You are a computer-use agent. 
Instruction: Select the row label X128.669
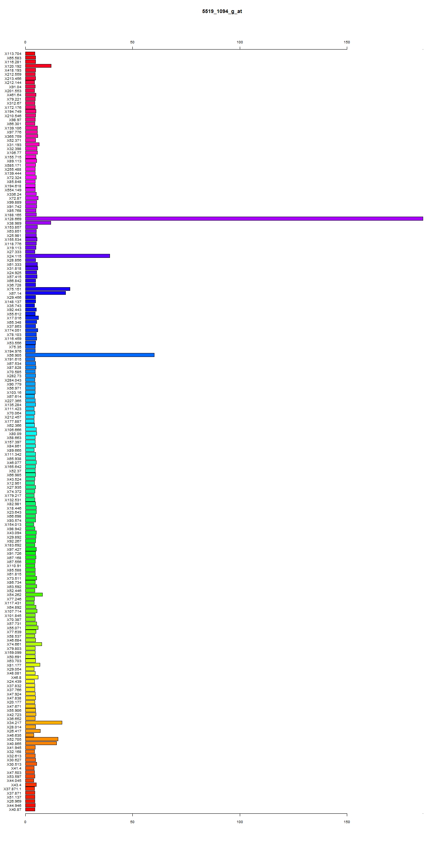click(13, 219)
